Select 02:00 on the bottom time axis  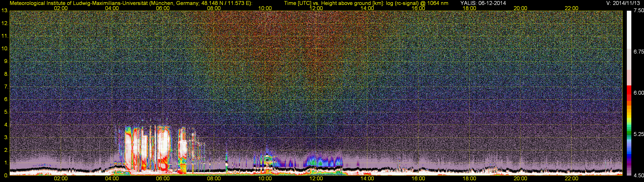(x=61, y=179)
